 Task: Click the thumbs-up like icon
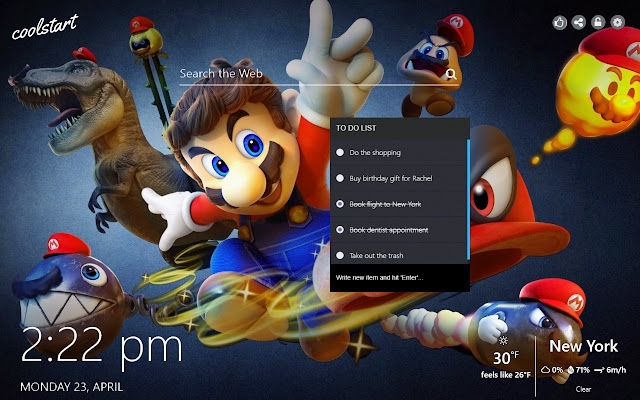[559, 22]
